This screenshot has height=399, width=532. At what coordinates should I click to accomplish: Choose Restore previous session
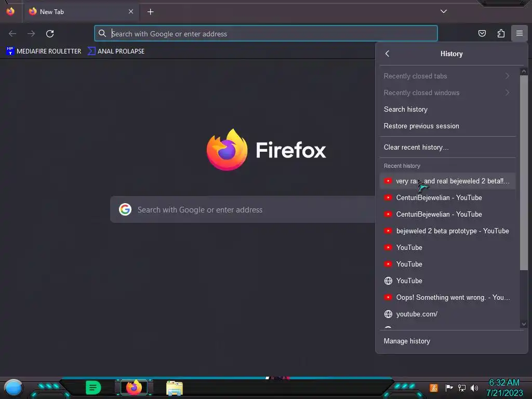pyautogui.click(x=447, y=126)
